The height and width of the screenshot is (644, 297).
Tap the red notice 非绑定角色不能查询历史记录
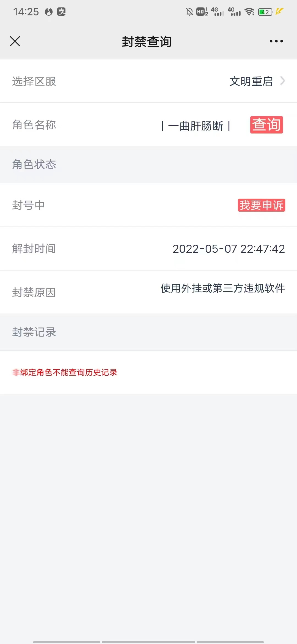point(65,372)
